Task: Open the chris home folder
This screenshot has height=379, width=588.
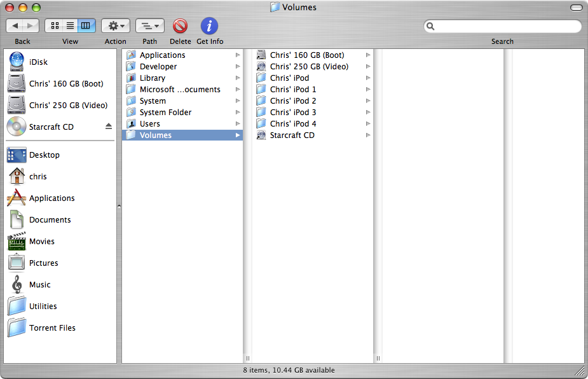Action: pos(60,176)
